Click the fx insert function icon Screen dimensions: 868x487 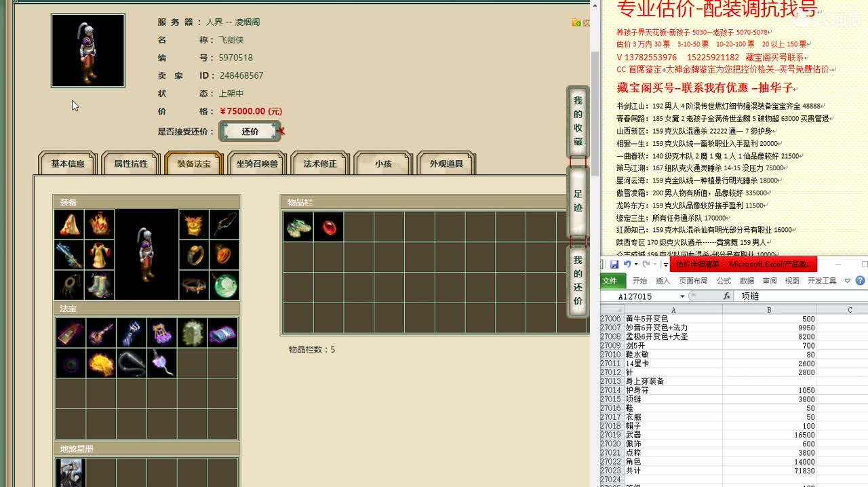pos(727,296)
